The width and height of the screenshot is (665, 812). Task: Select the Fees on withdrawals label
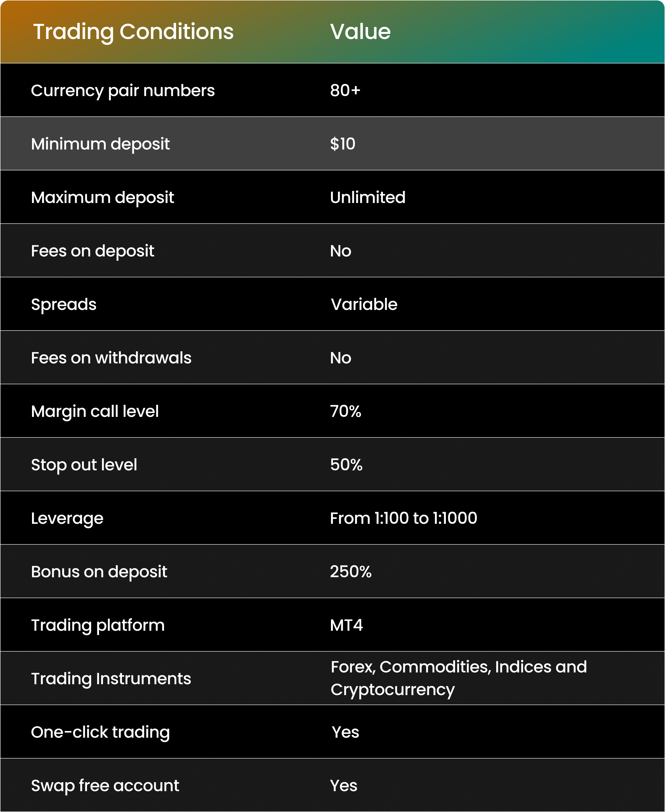(111, 358)
